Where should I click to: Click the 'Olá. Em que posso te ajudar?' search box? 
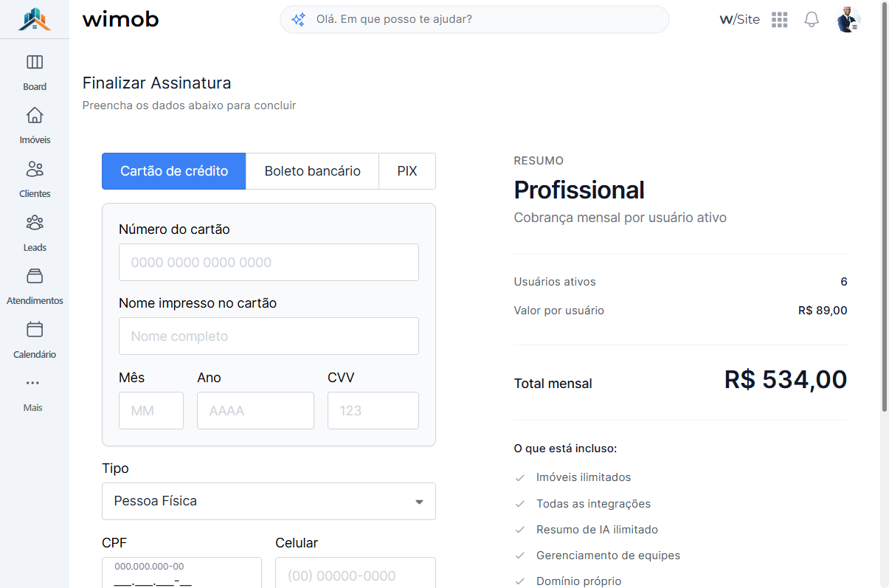coord(474,20)
